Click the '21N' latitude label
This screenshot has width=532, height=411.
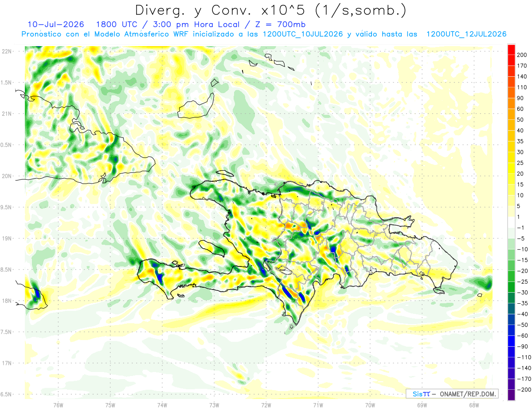point(6,114)
